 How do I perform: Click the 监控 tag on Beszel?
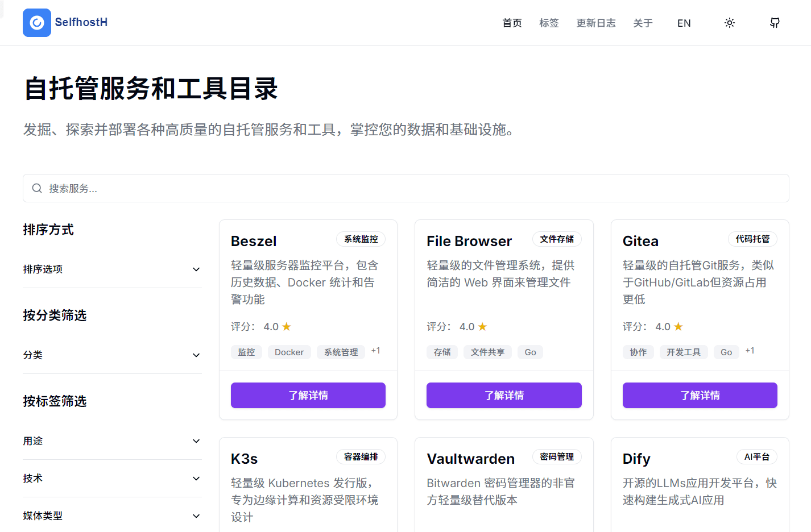[x=246, y=352]
